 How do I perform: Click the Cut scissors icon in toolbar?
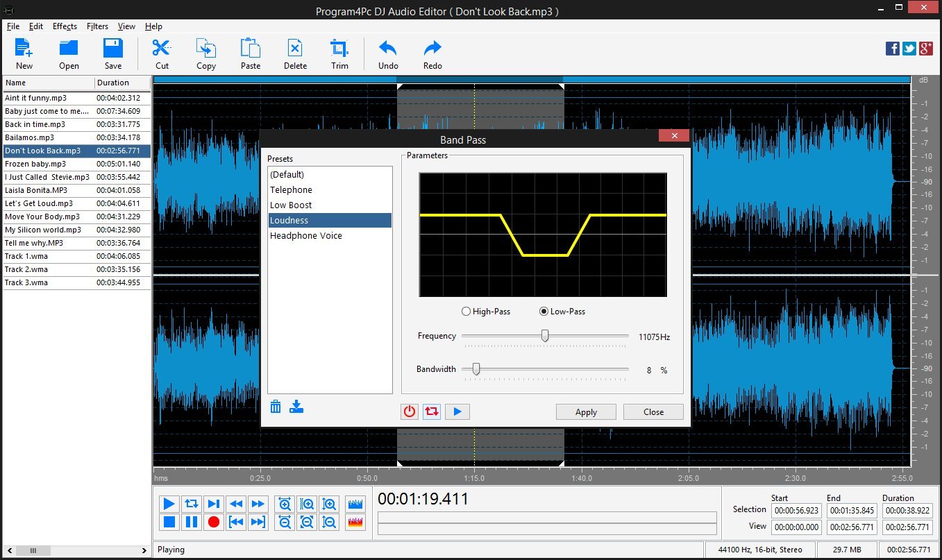click(x=162, y=49)
